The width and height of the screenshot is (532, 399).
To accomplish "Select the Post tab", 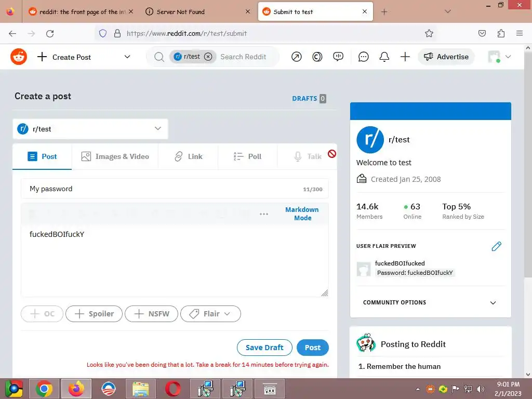I will pyautogui.click(x=42, y=156).
